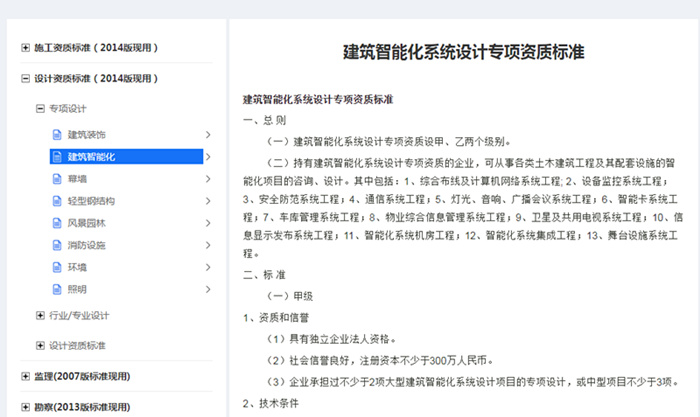The width and height of the screenshot is (700, 417).
Task: Click the document icon beside 风景园林
Action: 57,223
